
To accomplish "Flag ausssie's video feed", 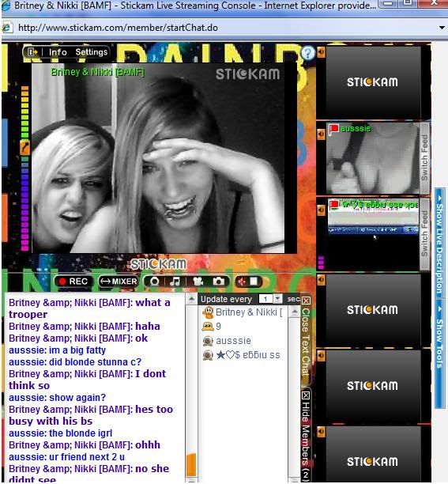I will 333,129.
